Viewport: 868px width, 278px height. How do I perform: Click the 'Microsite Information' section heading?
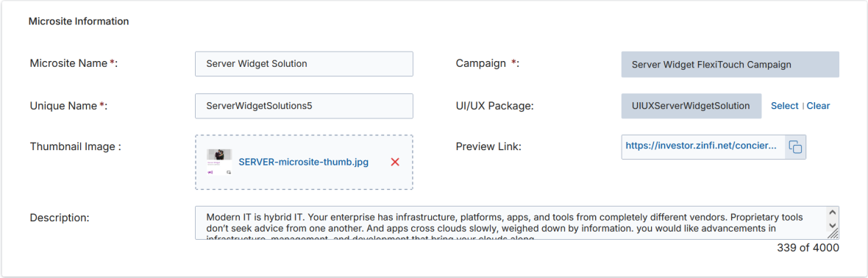pyautogui.click(x=79, y=21)
